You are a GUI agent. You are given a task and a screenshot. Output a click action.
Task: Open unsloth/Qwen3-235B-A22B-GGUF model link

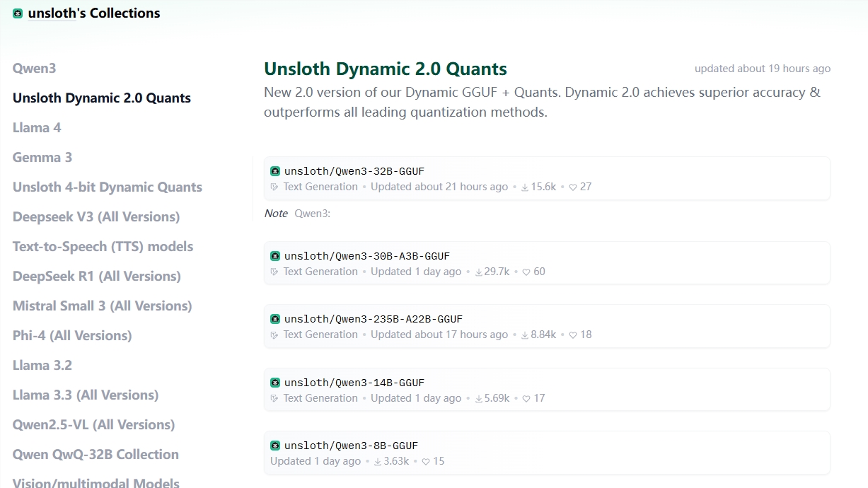point(374,319)
